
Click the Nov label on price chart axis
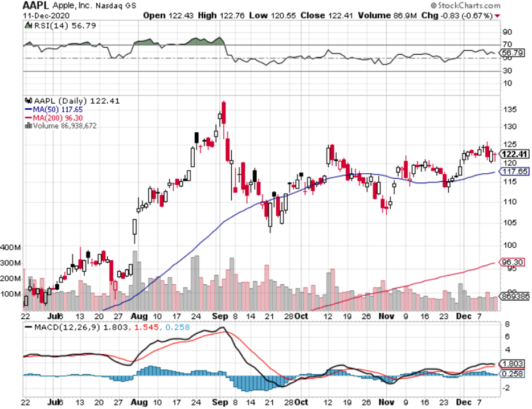[x=386, y=316]
